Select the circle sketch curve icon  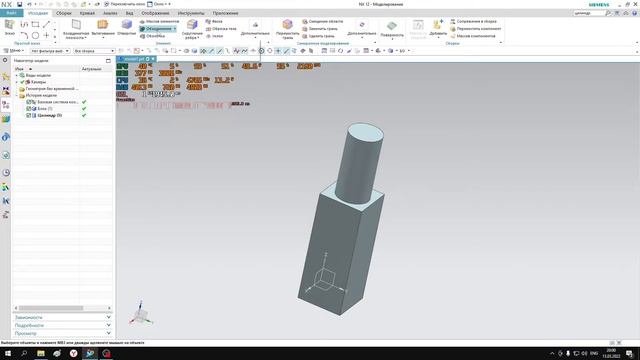click(x=36, y=36)
